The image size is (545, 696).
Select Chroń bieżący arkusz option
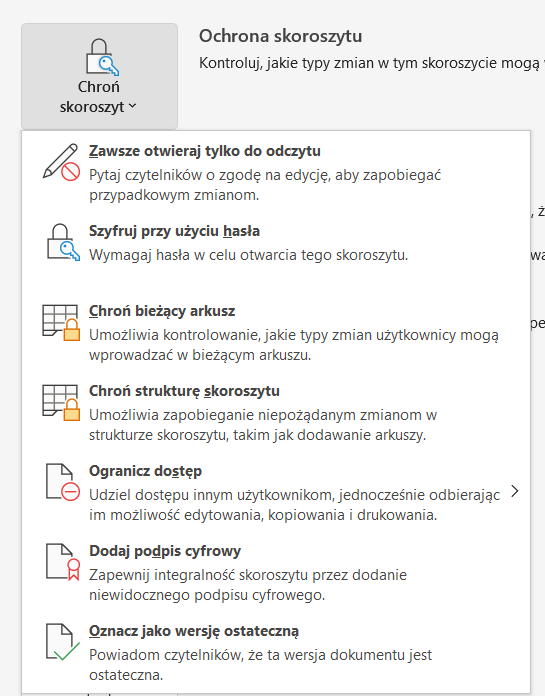[276, 332]
